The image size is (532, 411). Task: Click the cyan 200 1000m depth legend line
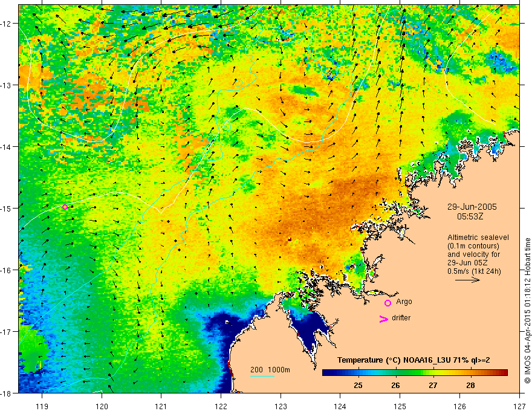(262, 376)
